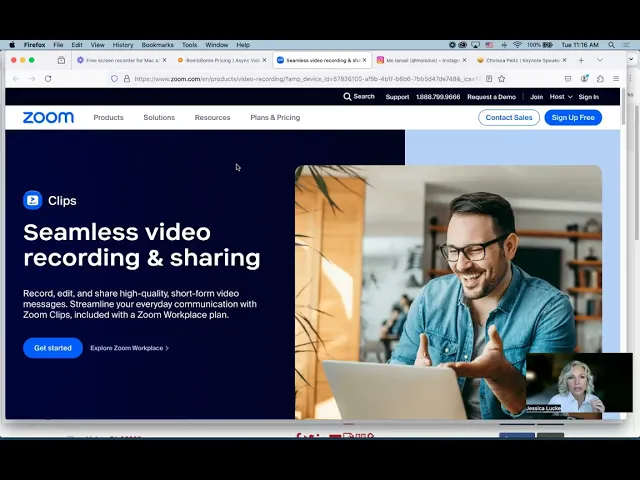Viewport: 640px width, 480px height.
Task: Click the Zoom logo
Action: pyautogui.click(x=48, y=118)
